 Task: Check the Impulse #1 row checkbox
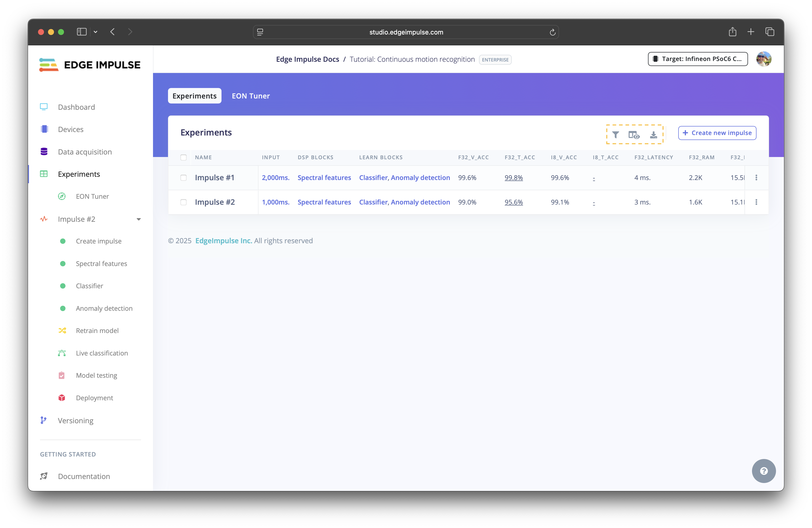pyautogui.click(x=183, y=178)
